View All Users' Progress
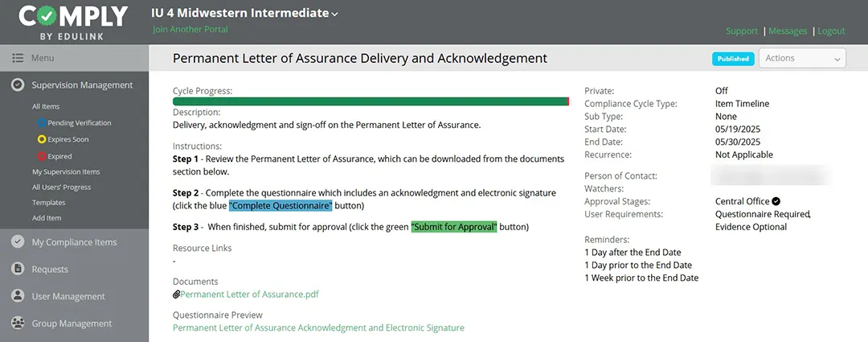This screenshot has width=868, height=342. (x=61, y=187)
